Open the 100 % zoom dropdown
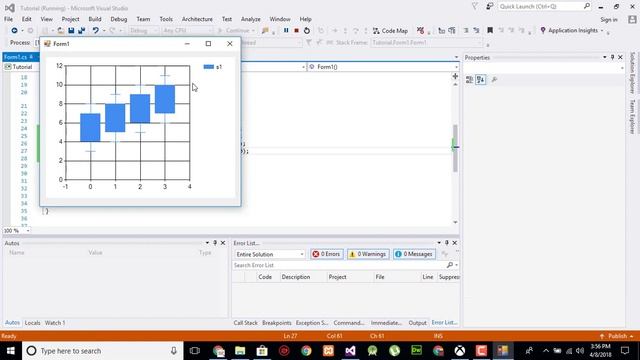 click(x=16, y=231)
